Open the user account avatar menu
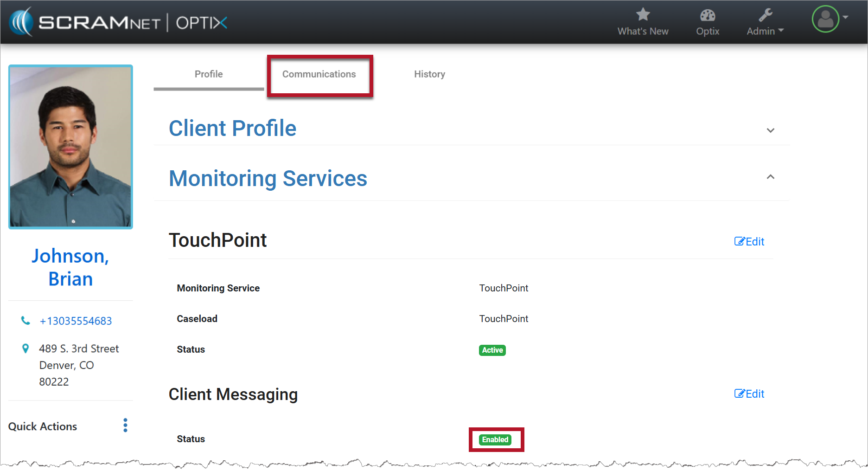Viewport: 868px width, 471px height. point(825,19)
